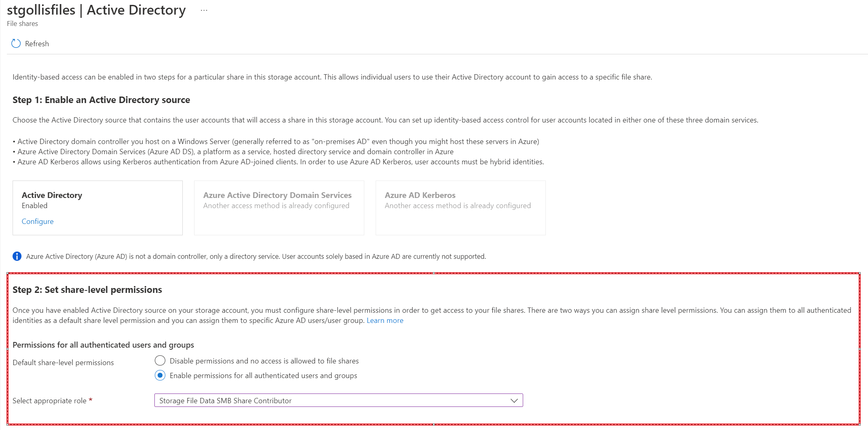Click the Step 1 Enable Active Directory heading
The width and height of the screenshot is (868, 430).
coord(101,100)
